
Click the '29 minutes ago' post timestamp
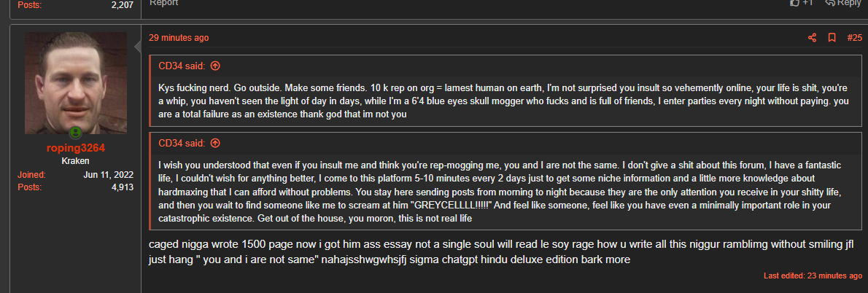[x=179, y=38]
